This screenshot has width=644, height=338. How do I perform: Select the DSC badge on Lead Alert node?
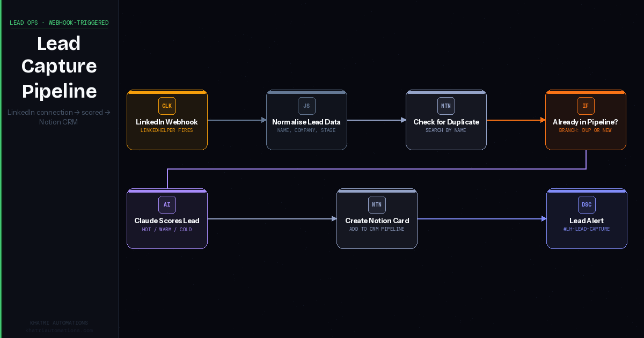tap(587, 204)
